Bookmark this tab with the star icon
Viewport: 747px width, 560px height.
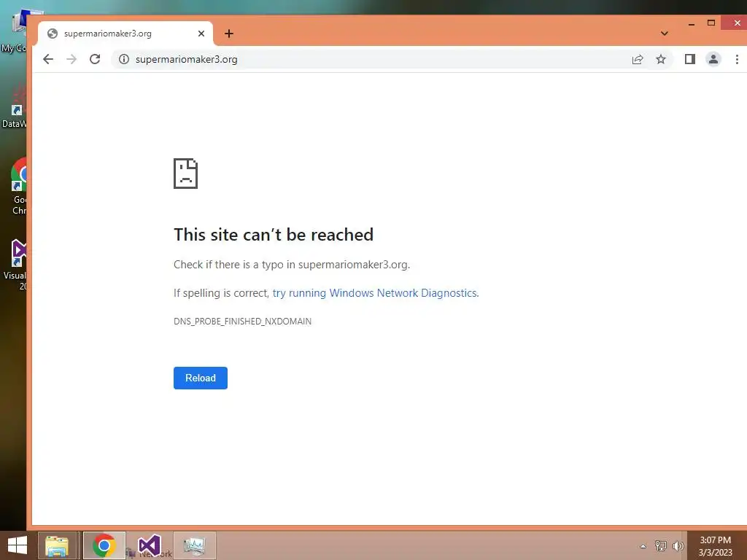661,59
